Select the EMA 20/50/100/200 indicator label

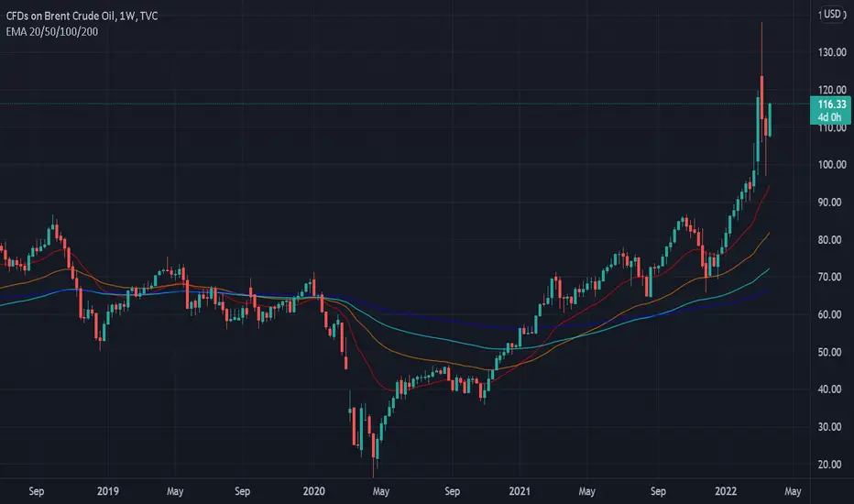[x=51, y=31]
